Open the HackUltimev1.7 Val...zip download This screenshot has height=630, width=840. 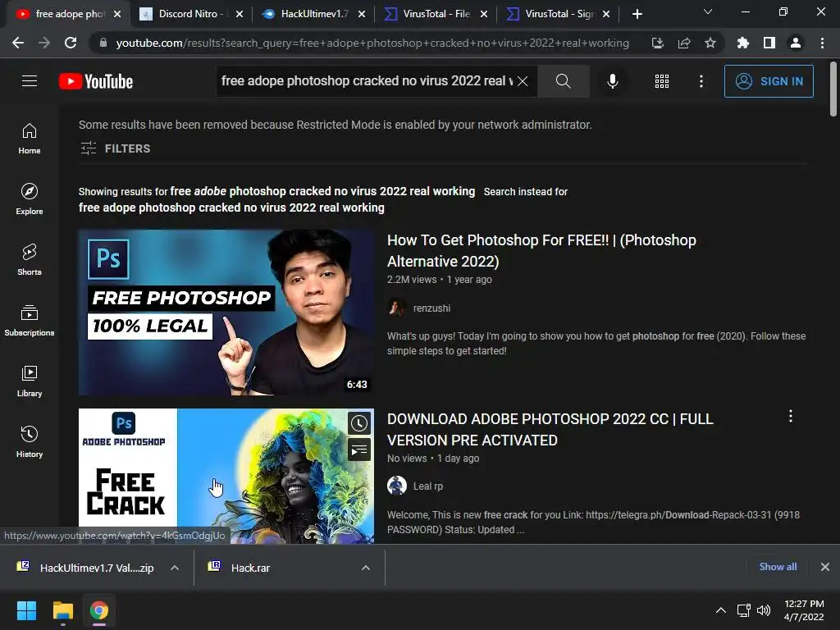[x=85, y=568]
